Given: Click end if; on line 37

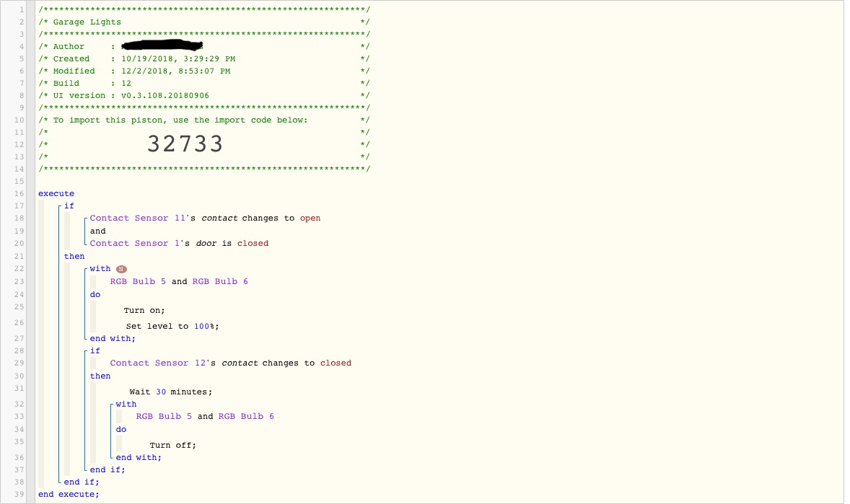Looking at the screenshot, I should pos(108,470).
